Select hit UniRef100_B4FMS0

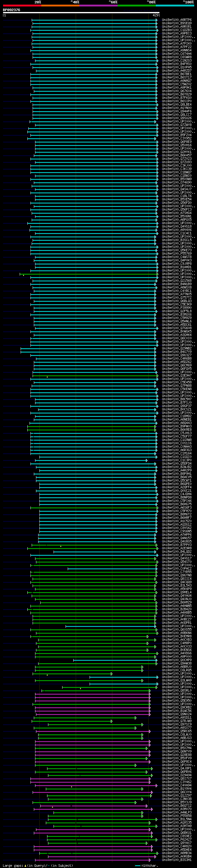click(176, 64)
